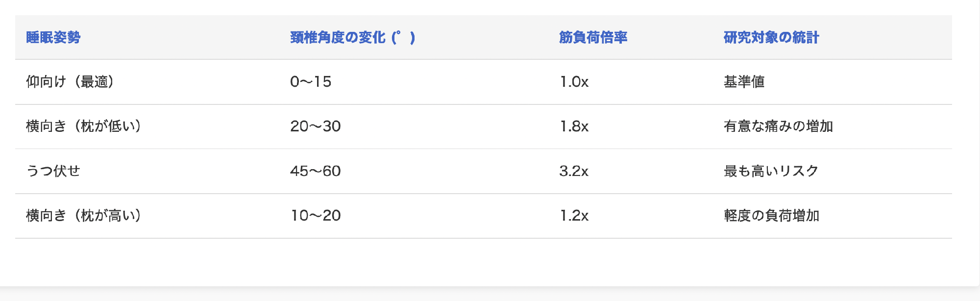
Task: Select the 横向き（枕が低い） row label
Action: pos(84,126)
